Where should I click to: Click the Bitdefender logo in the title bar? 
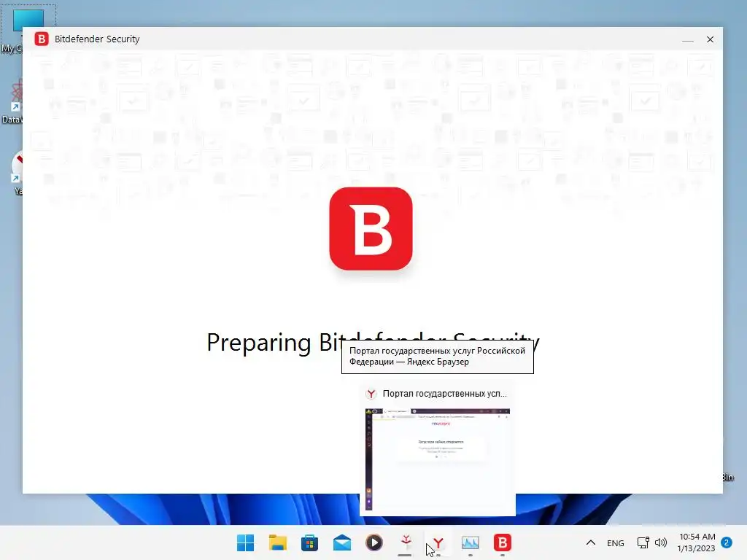pyautogui.click(x=42, y=39)
